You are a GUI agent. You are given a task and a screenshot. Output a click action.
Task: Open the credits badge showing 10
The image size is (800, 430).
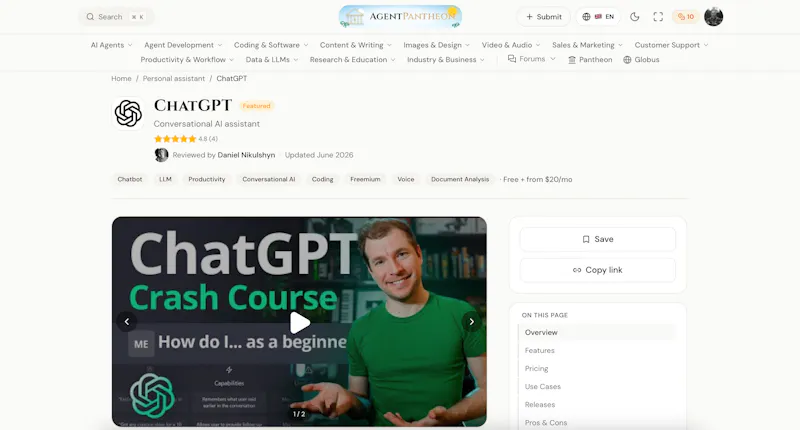(685, 17)
